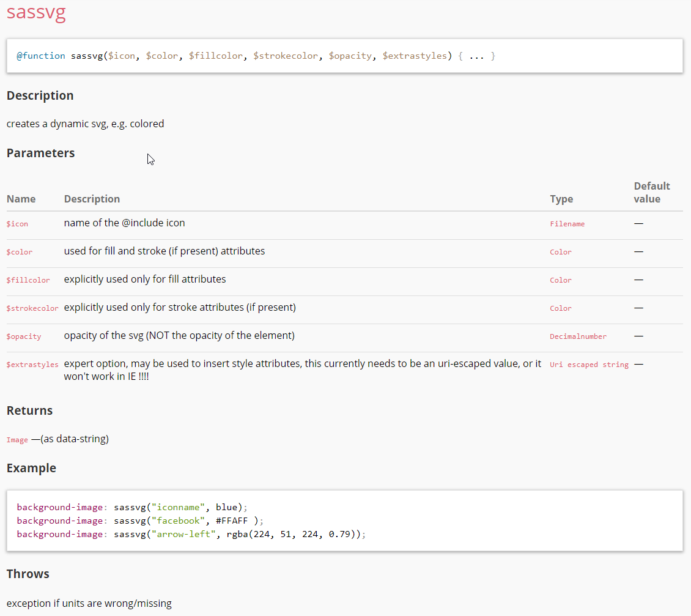Screen dimensions: 691x616
Task: Click the Example section heading
Action: point(31,468)
